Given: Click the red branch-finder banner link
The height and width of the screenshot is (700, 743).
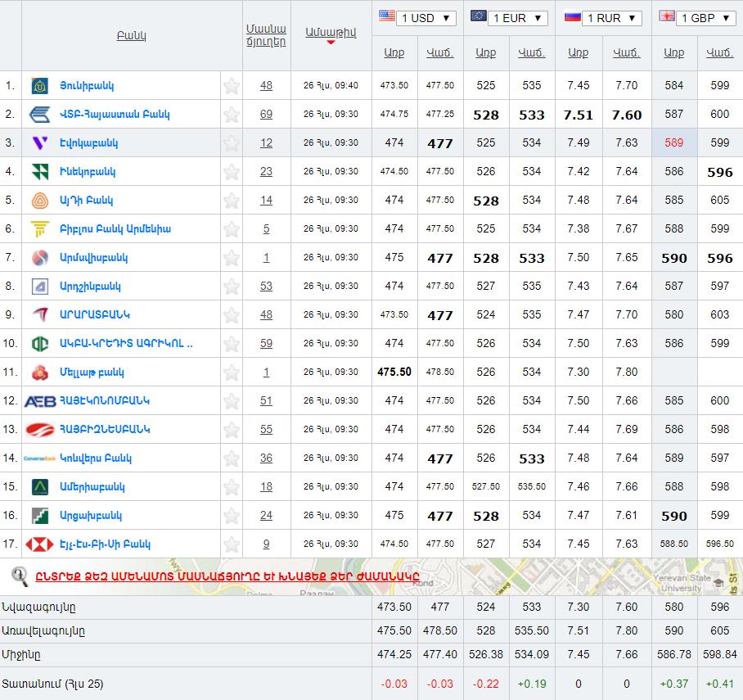Looking at the screenshot, I should (227, 576).
